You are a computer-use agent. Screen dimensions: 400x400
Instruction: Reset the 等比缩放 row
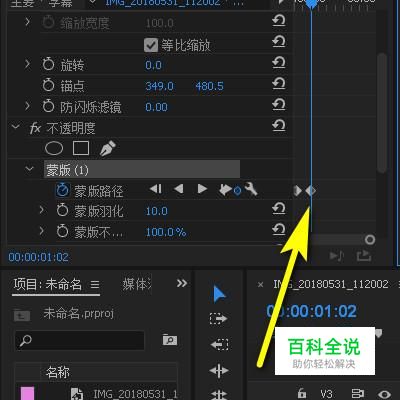coord(279,42)
